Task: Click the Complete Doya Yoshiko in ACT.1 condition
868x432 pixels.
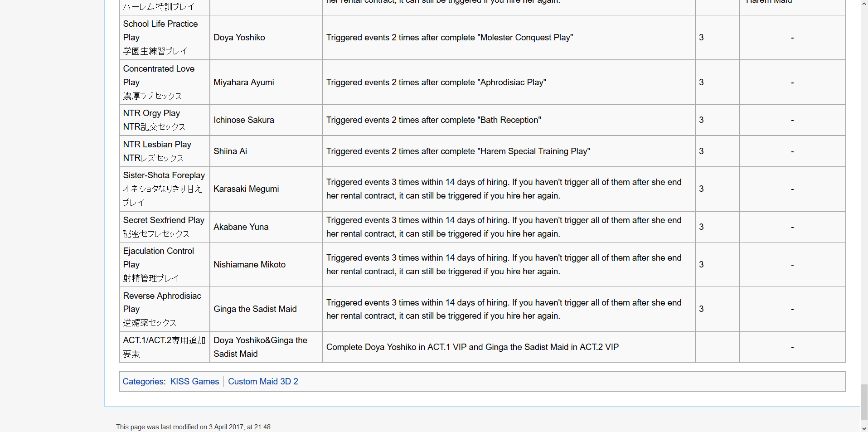Action: coord(472,347)
